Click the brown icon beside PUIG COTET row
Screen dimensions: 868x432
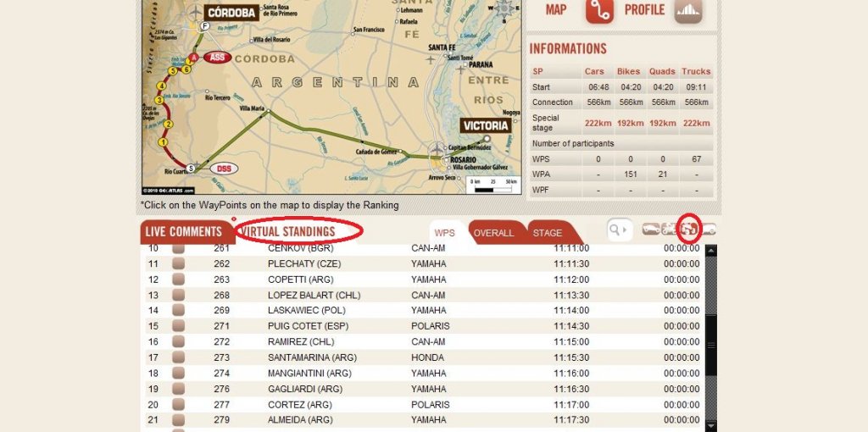[x=178, y=326]
